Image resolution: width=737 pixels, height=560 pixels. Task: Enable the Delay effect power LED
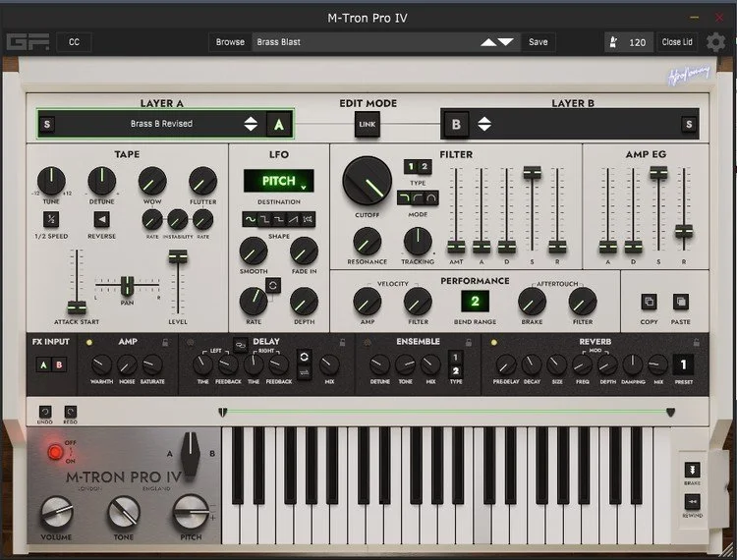[x=190, y=343]
